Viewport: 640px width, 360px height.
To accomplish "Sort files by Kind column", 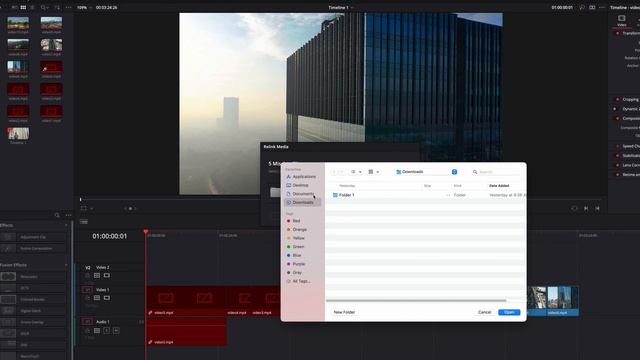I will pyautogui.click(x=458, y=186).
